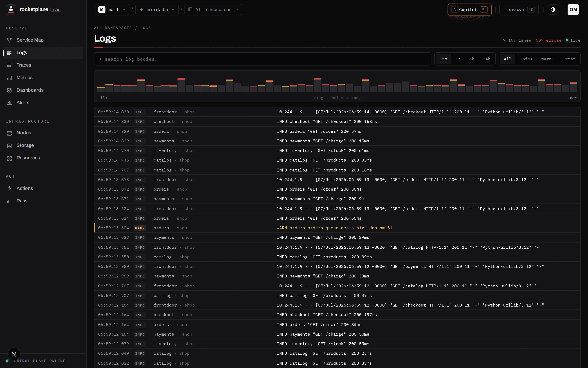Viewport: 588px width, 368px height.
Task: Click timestamp 06:59:12.989 on frontdoor row
Action: 114,266
